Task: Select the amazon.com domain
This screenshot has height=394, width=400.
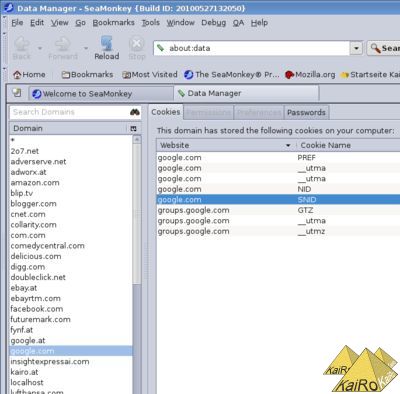Action: tap(71, 183)
